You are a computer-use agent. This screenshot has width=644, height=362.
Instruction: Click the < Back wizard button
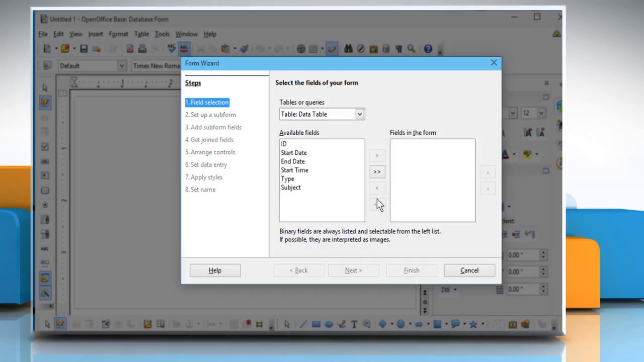299,270
